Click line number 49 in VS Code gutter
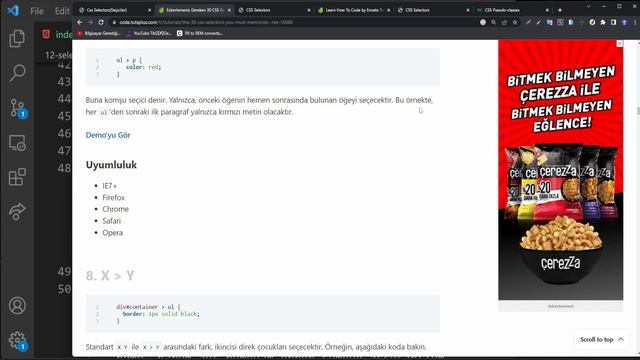This screenshot has height=360, width=640. 64,272
